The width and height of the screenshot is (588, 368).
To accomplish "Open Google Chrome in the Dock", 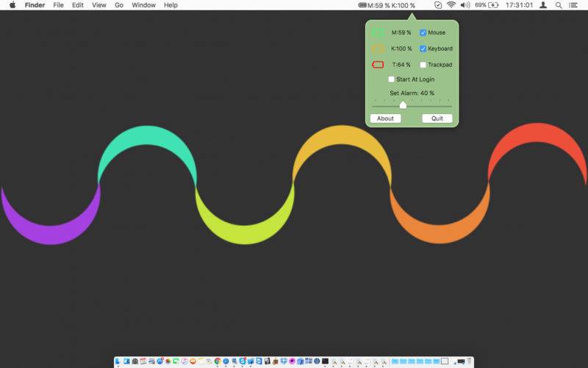I will 218,361.
